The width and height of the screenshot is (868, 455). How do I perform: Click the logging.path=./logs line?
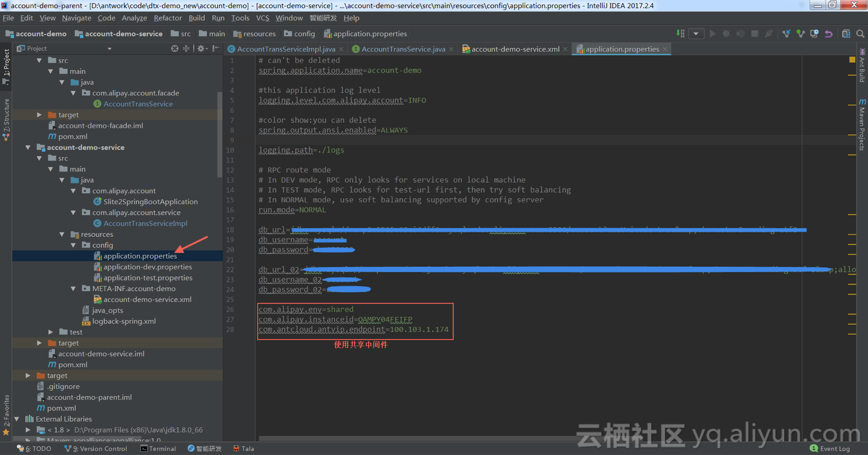pos(301,150)
